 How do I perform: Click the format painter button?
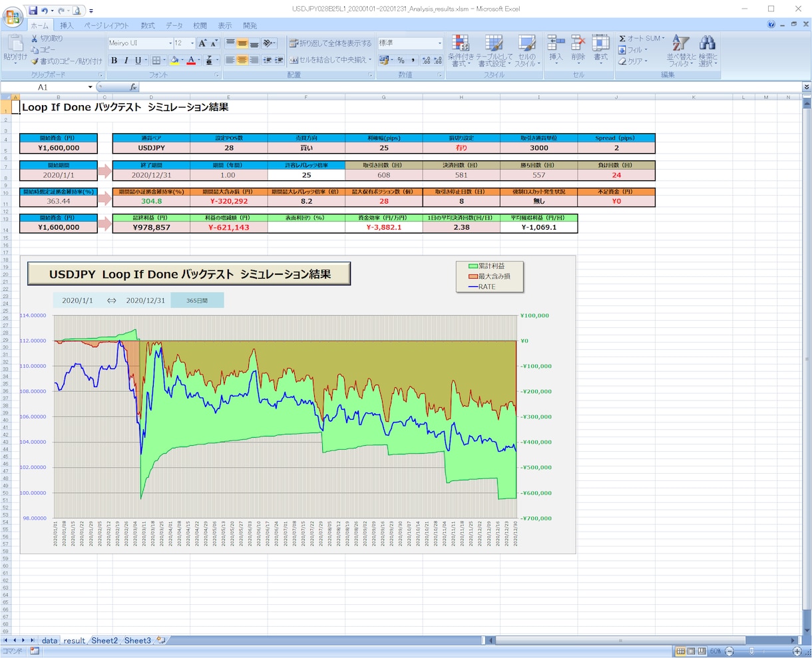click(67, 61)
